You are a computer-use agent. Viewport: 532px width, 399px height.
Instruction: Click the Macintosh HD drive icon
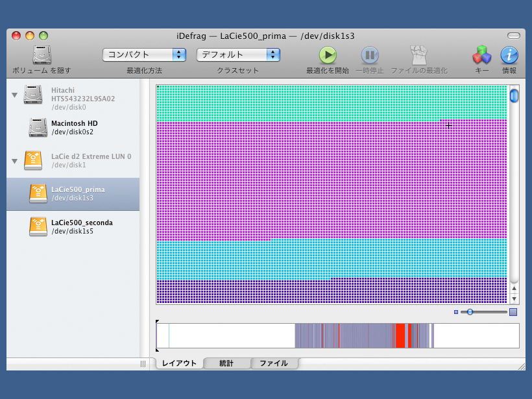point(38,128)
